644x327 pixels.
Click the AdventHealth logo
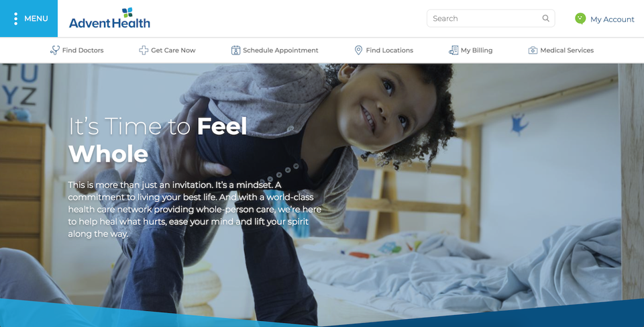point(109,19)
